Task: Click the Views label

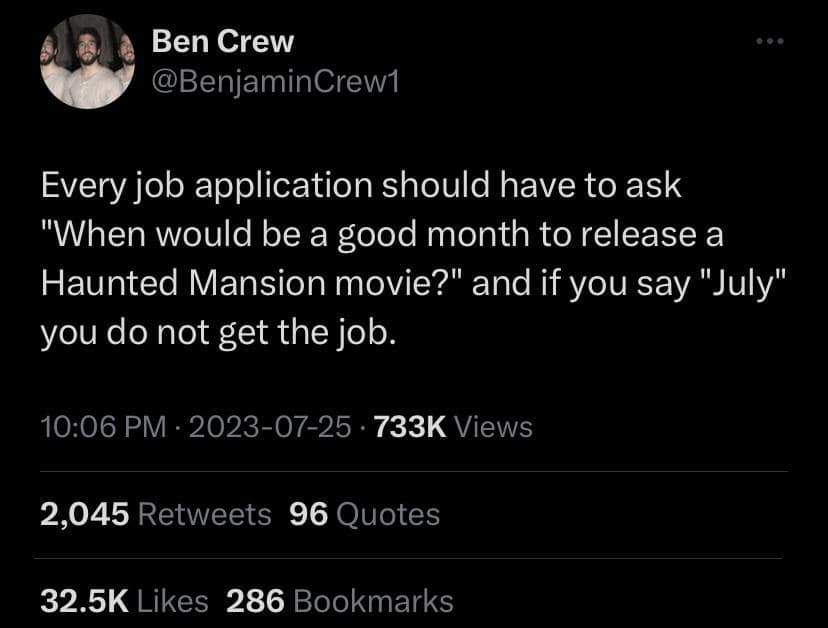Action: click(x=493, y=427)
